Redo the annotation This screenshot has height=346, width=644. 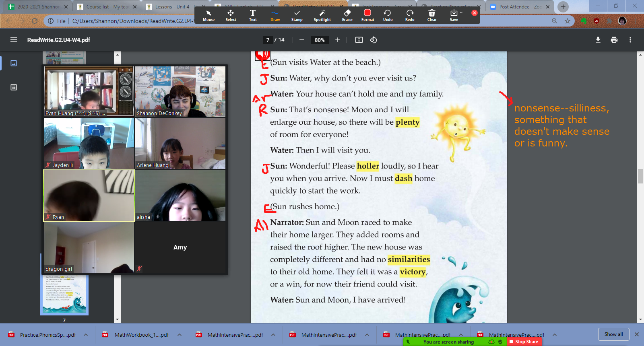[410, 15]
